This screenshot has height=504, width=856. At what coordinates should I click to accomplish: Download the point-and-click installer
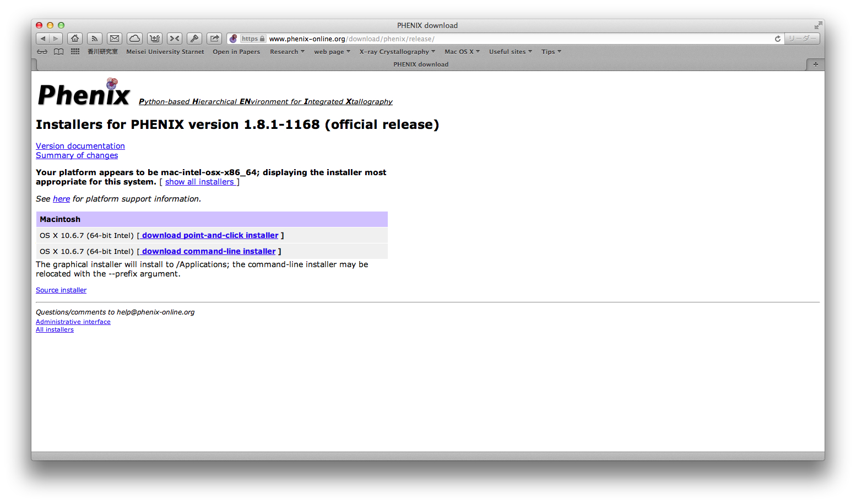tap(209, 235)
